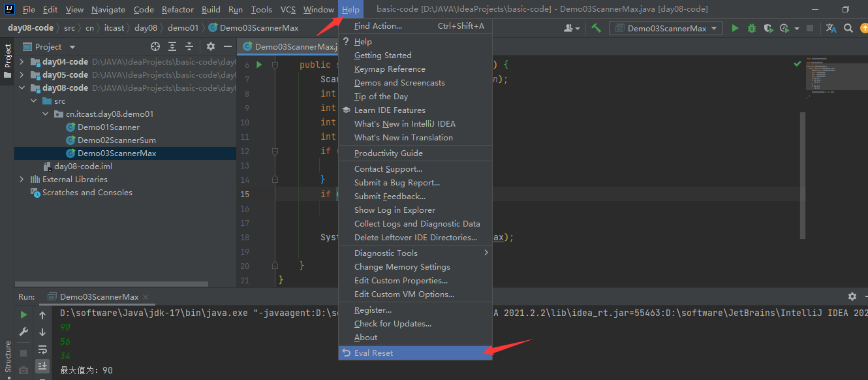The height and width of the screenshot is (380, 868).
Task: Click the disabled Stop square in top toolbar
Action: (x=810, y=28)
